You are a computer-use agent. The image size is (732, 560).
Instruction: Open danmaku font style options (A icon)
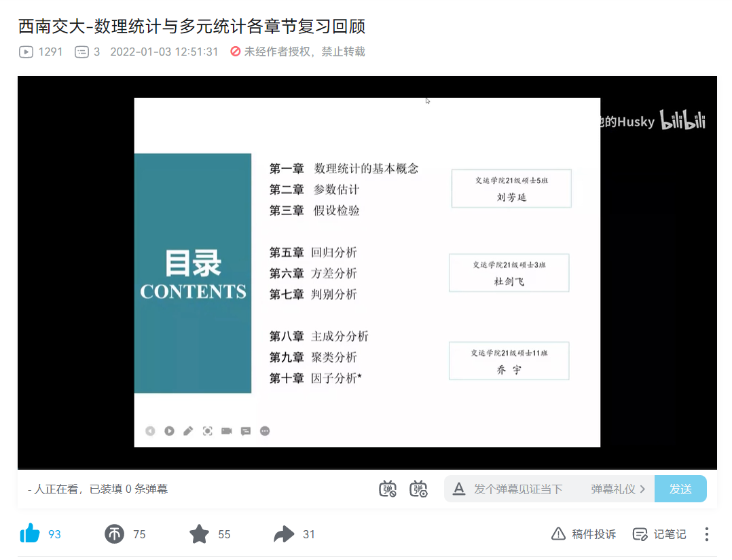tap(459, 489)
